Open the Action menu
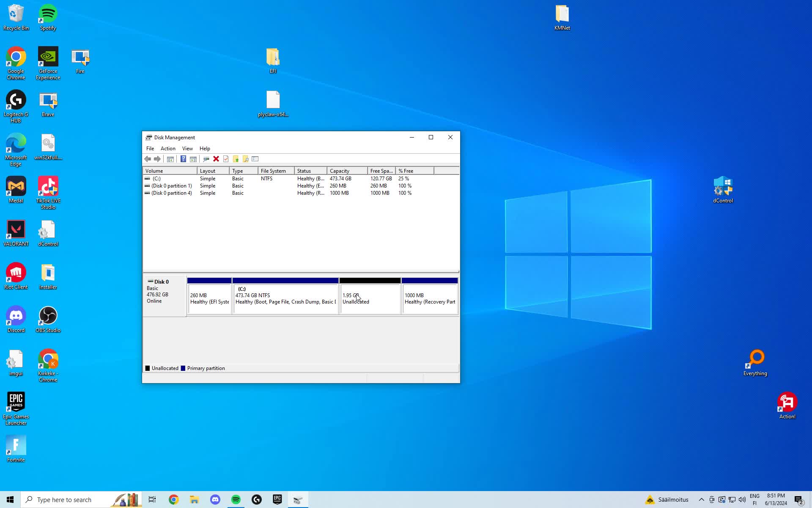This screenshot has height=508, width=812. pos(168,149)
